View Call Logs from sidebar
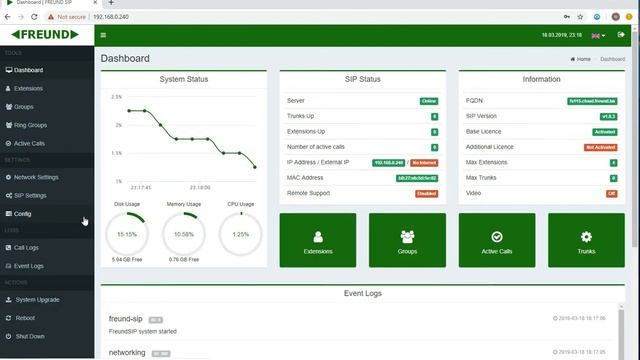 (x=47, y=248)
